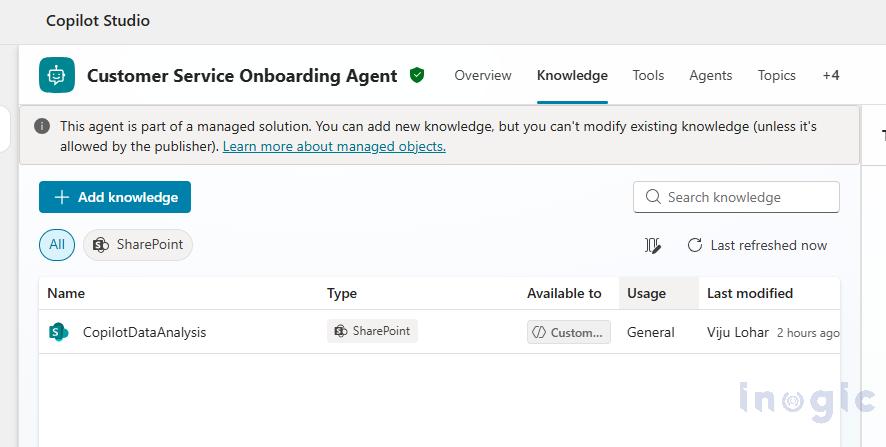Screen dimensions: 886x447
Task: Click Viju Lohar in Last modified
Action: [737, 332]
